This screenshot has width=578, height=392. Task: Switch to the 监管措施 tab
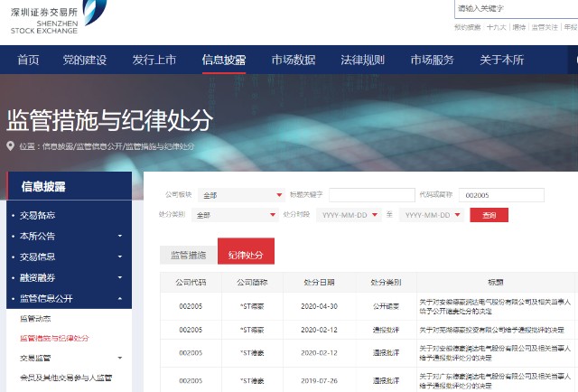click(189, 255)
